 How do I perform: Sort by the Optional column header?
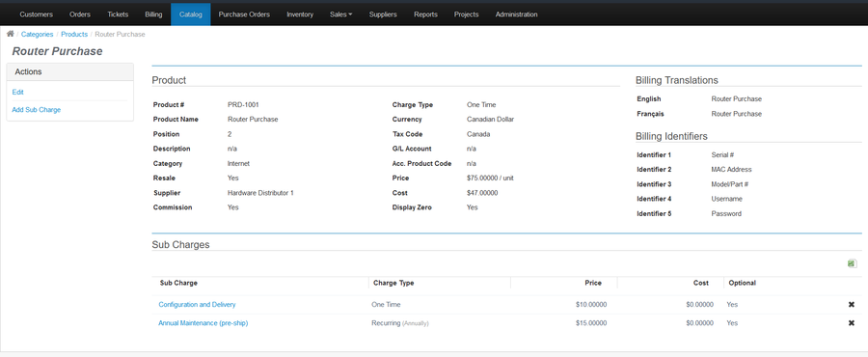pyautogui.click(x=743, y=283)
